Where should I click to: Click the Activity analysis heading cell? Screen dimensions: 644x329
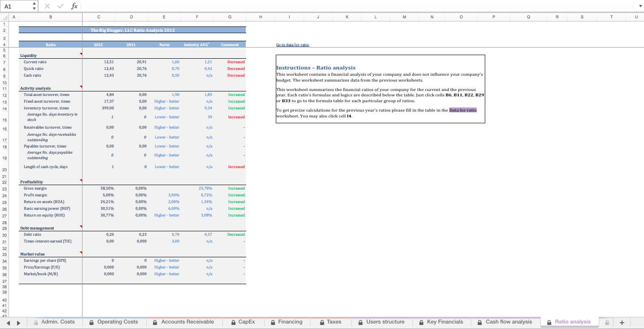point(50,88)
